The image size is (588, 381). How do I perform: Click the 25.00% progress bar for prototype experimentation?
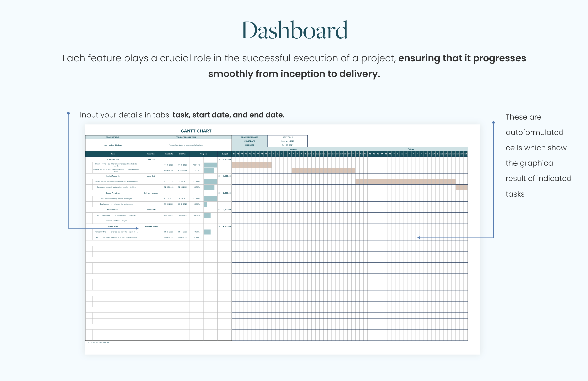tap(206, 204)
